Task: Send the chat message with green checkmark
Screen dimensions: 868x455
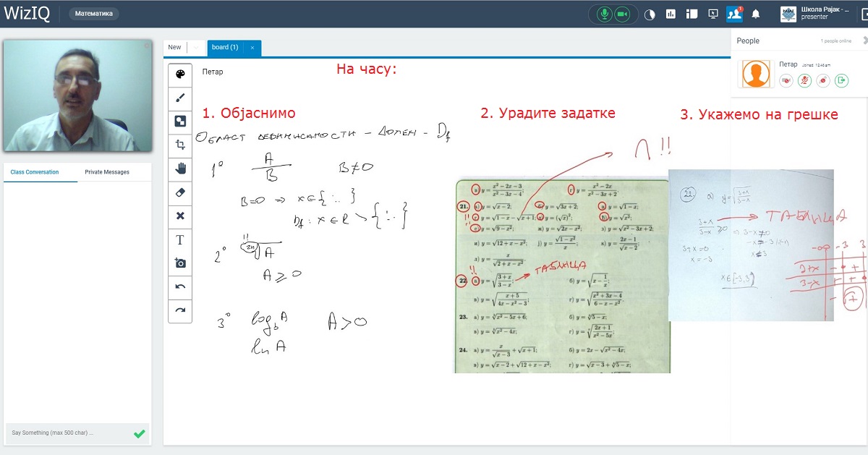Action: [x=140, y=433]
